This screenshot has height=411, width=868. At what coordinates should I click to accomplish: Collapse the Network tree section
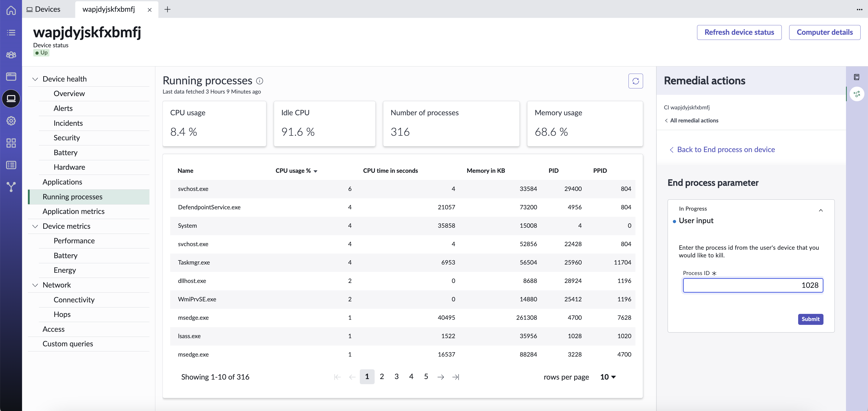click(x=35, y=285)
